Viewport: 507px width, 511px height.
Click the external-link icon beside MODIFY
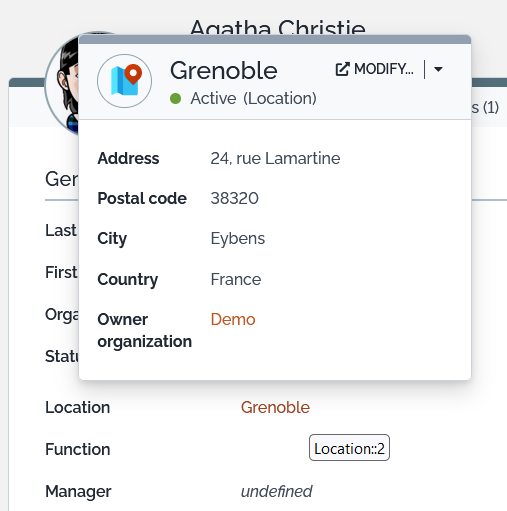tap(342, 69)
